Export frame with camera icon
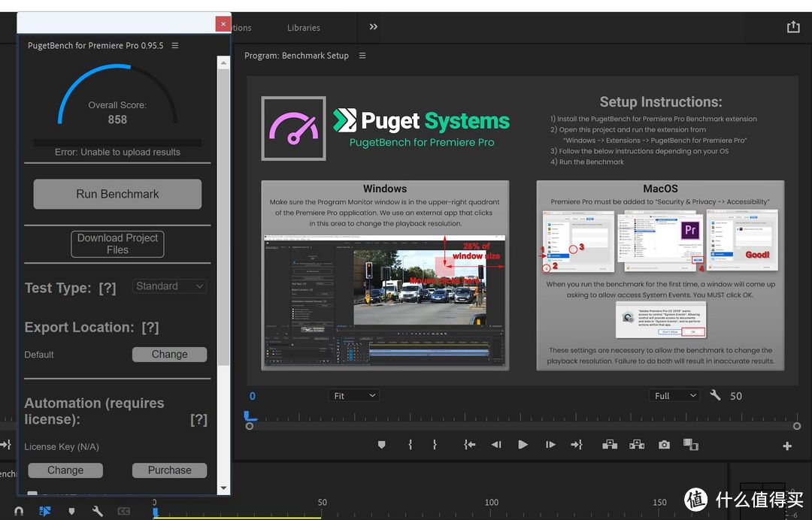The image size is (812, 520). 664,444
